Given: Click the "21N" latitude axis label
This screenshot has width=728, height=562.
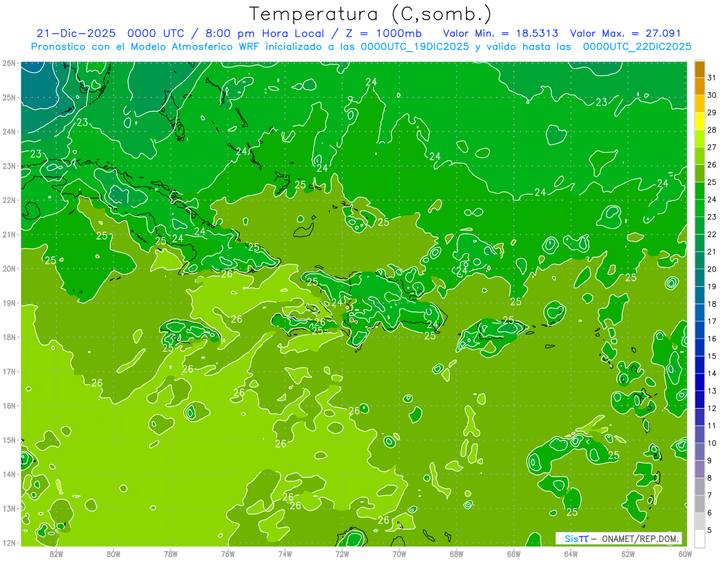Looking at the screenshot, I should coord(8,234).
